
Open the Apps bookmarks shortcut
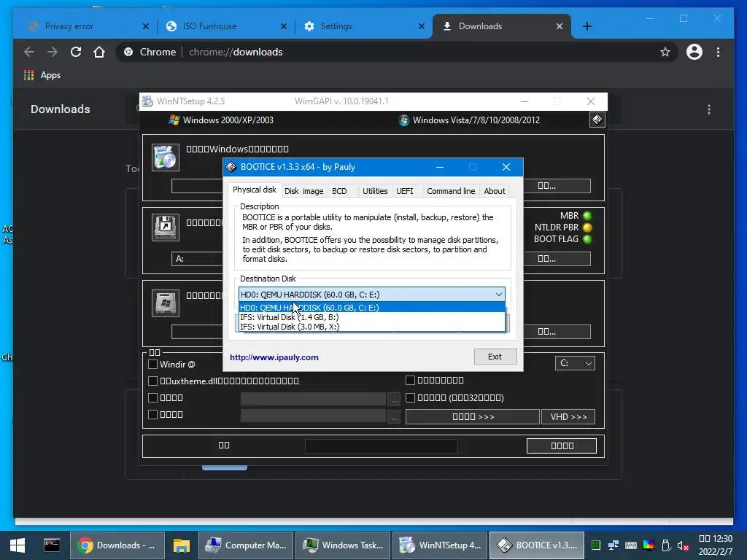[42, 75]
